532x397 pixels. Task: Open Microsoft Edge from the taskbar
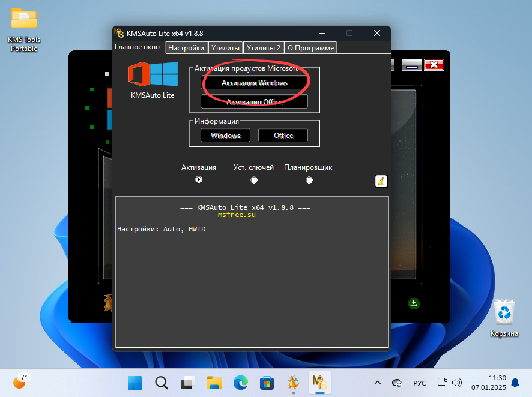240,383
